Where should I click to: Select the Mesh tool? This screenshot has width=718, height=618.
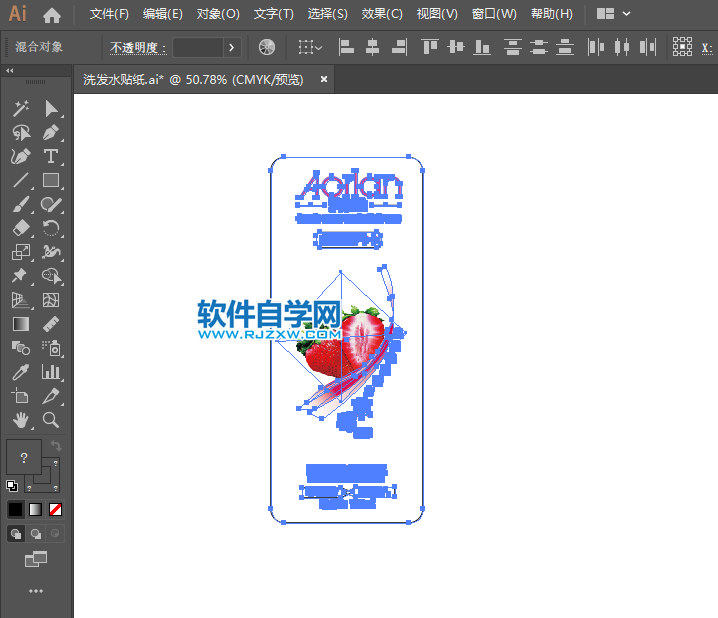tap(51, 300)
